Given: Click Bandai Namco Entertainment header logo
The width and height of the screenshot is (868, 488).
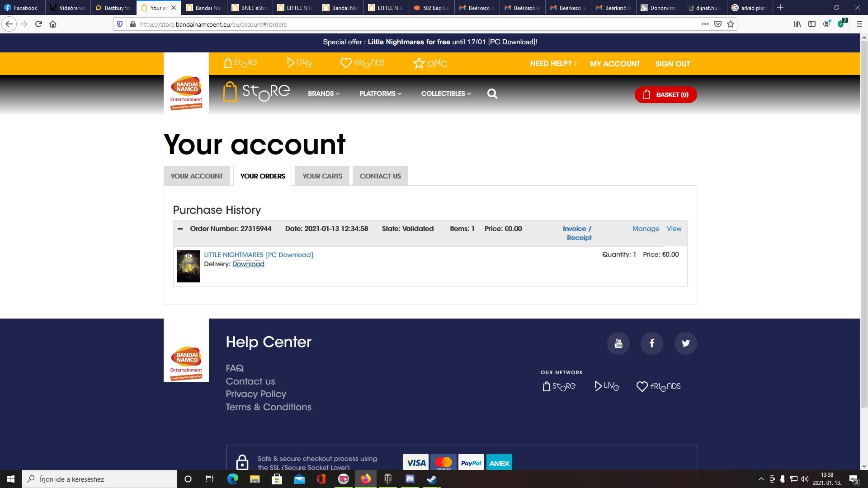Looking at the screenshot, I should click(186, 93).
